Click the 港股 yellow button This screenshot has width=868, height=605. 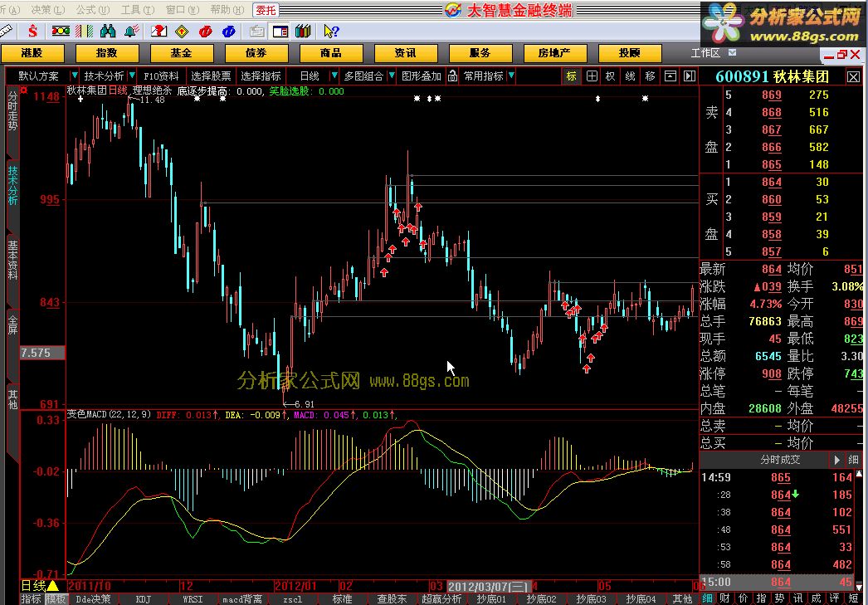coord(32,53)
